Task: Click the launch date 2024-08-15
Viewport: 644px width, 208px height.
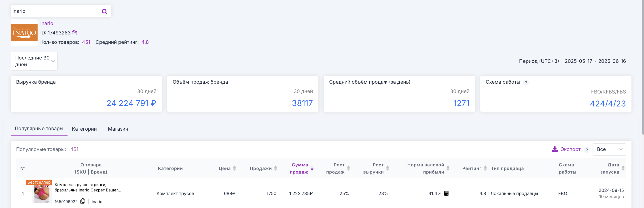Action: tap(611, 190)
